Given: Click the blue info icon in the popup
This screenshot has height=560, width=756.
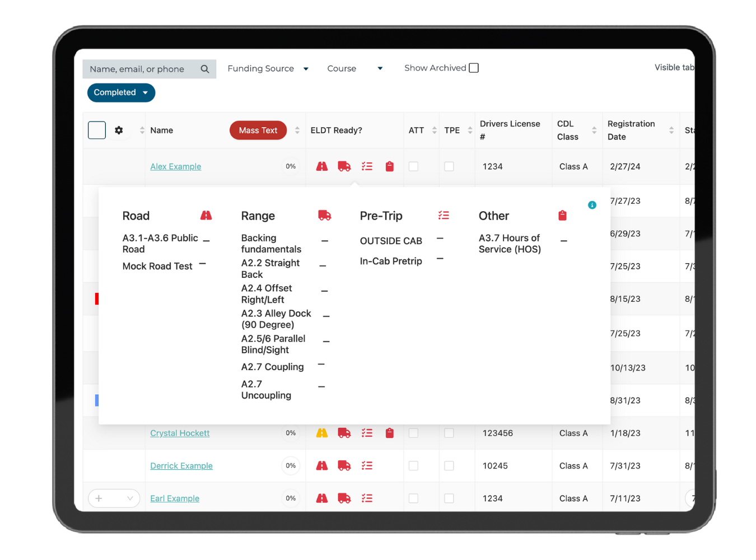Looking at the screenshot, I should tap(592, 205).
